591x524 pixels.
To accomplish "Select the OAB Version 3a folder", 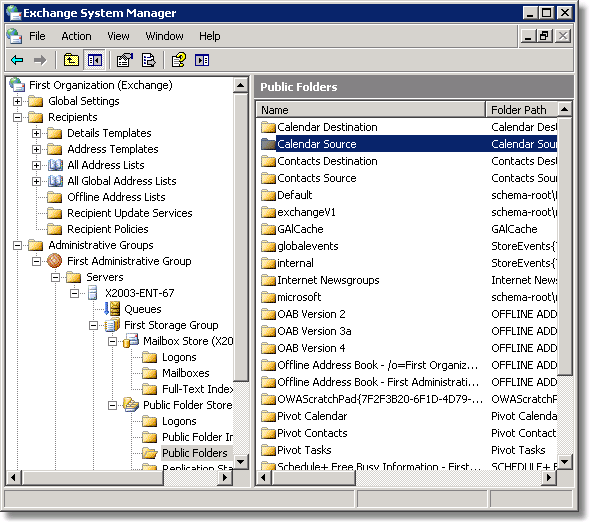I will (x=314, y=331).
